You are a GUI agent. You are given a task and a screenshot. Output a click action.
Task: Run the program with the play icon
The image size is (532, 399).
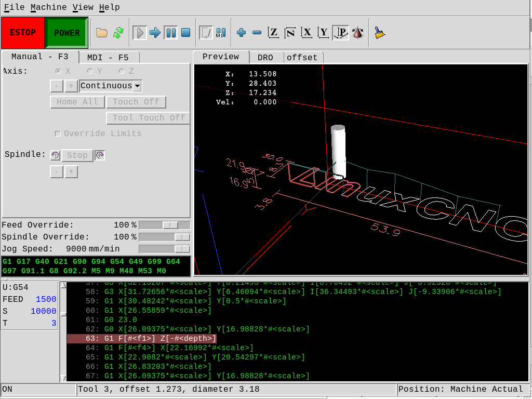[x=140, y=33]
